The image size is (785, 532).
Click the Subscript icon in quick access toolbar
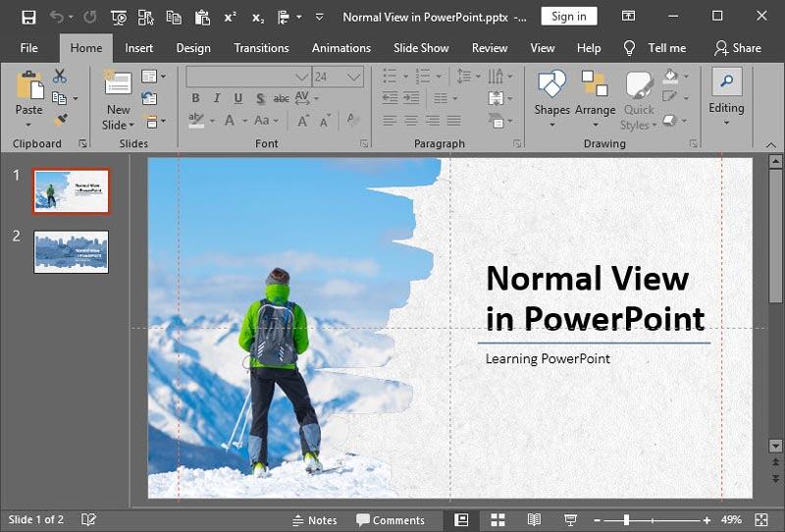point(258,18)
